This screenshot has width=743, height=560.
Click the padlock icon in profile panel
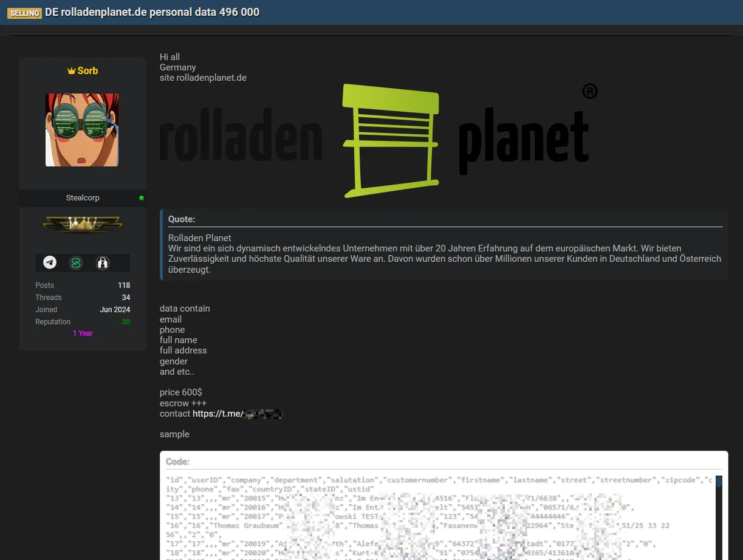click(x=103, y=263)
